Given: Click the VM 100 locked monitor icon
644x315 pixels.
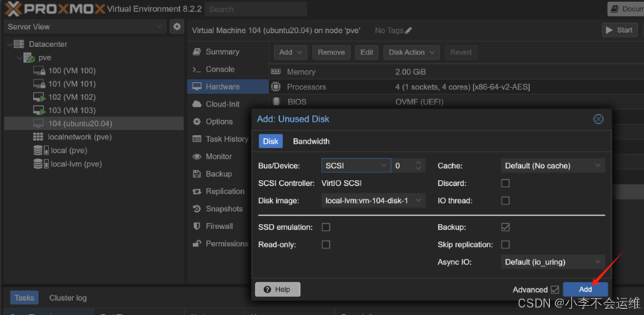Looking at the screenshot, I should click(39, 71).
